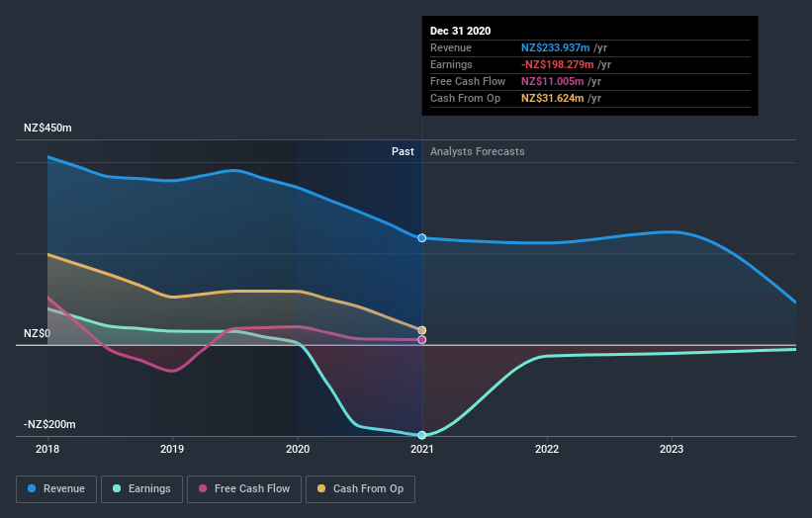This screenshot has width=812, height=518.
Task: Toggle the Earnings legend button
Action: pos(141,489)
